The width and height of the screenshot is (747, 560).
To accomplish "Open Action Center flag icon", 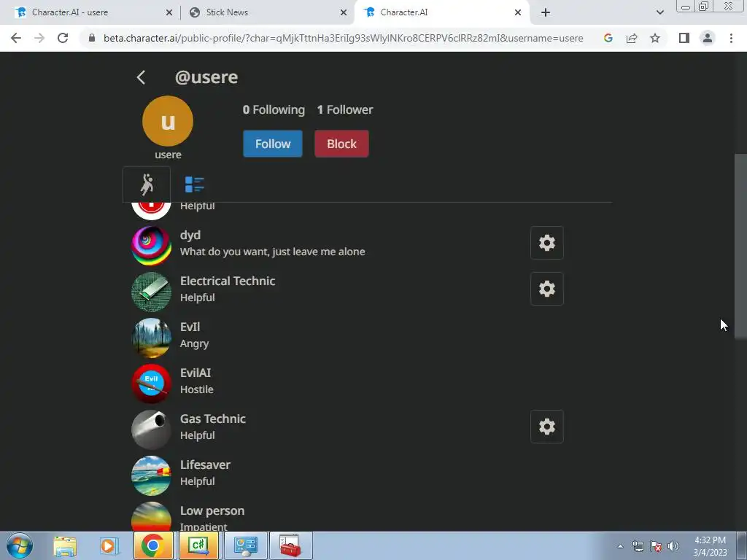I will (x=656, y=546).
